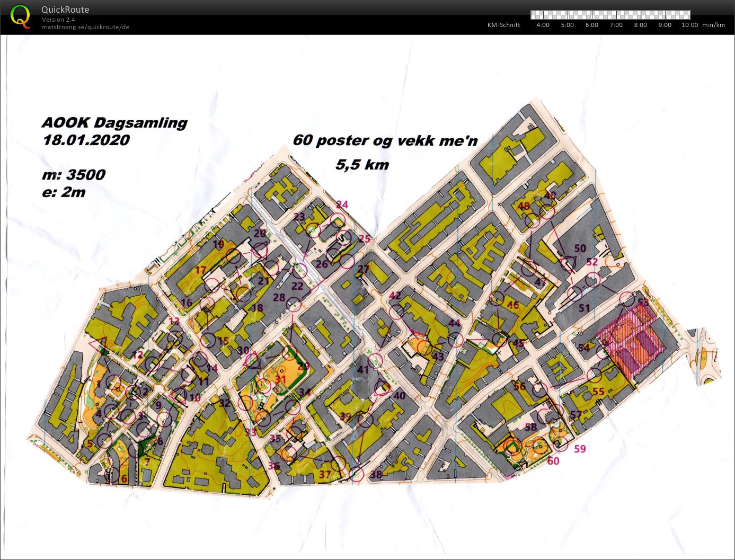The width and height of the screenshot is (735, 560).
Task: Click the control circle for control 38
Action: 357,474
